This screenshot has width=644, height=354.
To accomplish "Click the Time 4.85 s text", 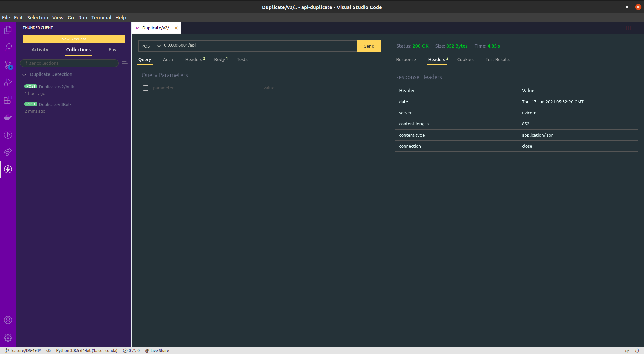I will click(487, 46).
